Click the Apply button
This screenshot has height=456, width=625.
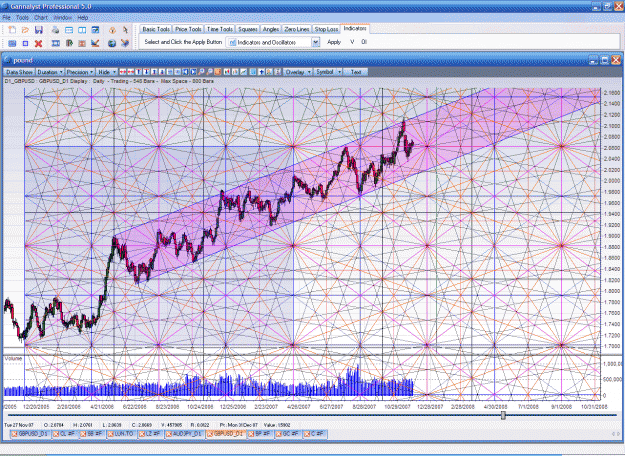point(334,42)
